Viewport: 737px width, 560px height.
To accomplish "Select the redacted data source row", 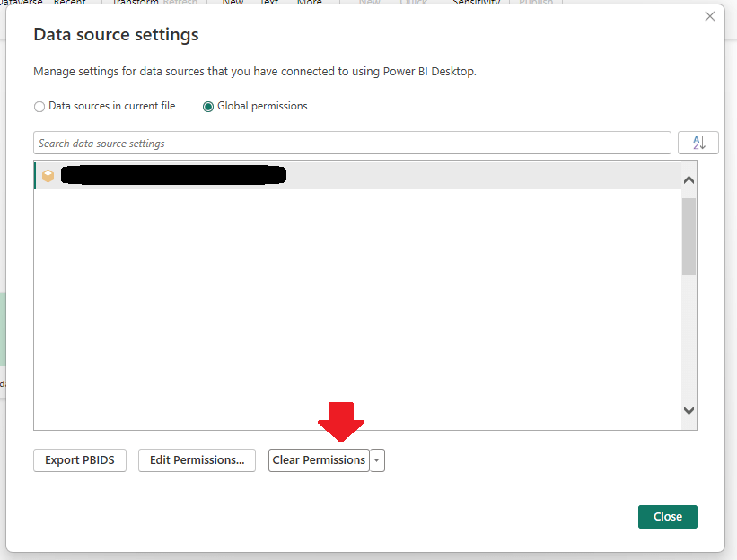I will coord(359,176).
